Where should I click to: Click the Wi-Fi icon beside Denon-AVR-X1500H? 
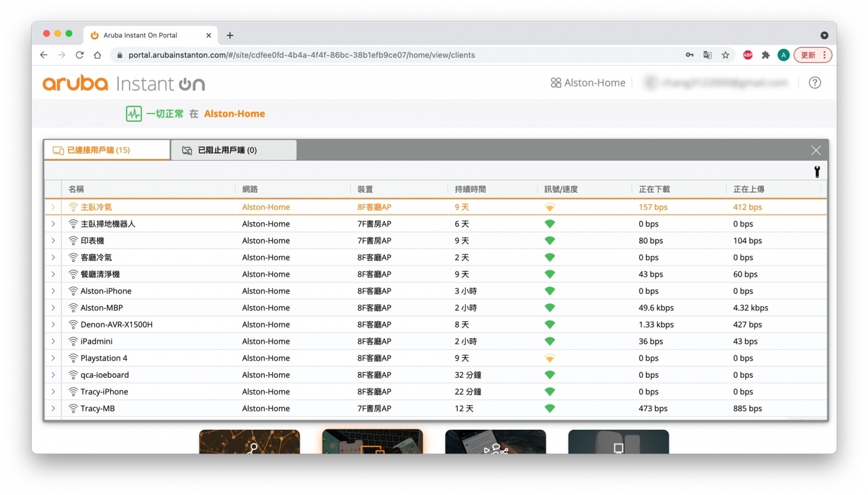(73, 324)
